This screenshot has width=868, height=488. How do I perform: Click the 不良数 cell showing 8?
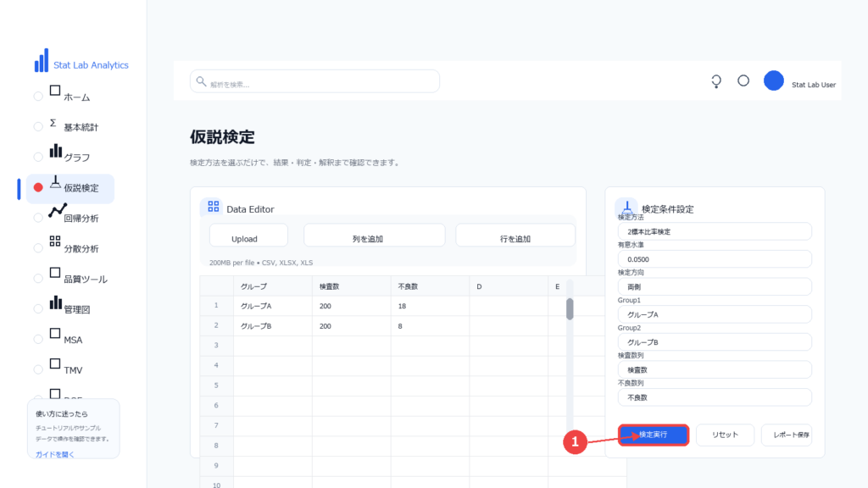430,326
